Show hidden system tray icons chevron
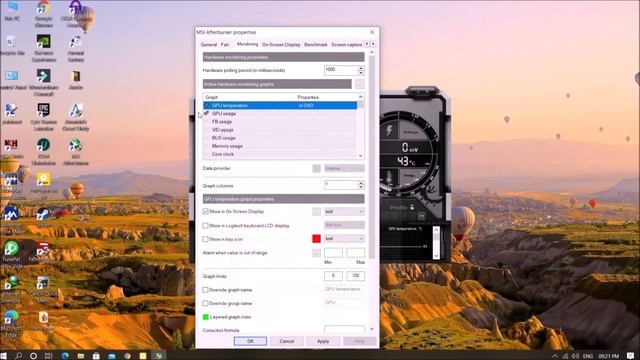 coord(555,356)
